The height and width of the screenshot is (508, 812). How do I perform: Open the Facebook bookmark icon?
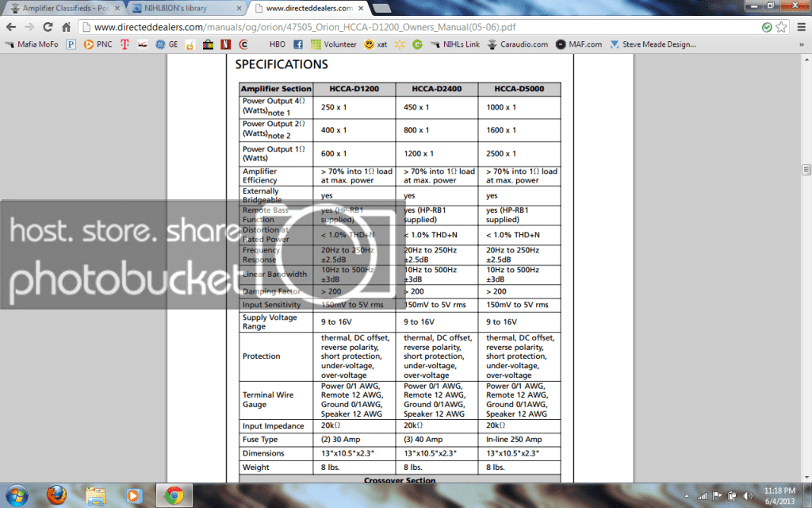(298, 44)
